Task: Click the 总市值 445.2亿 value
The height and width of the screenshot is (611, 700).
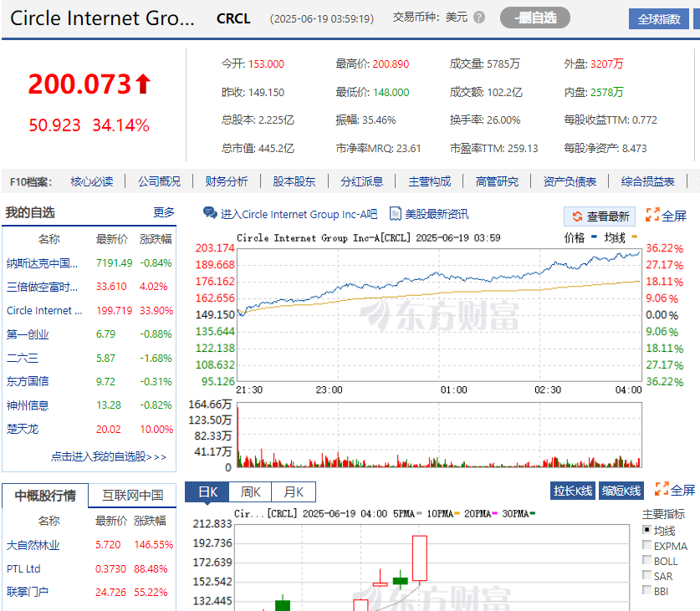Action: click(x=276, y=148)
